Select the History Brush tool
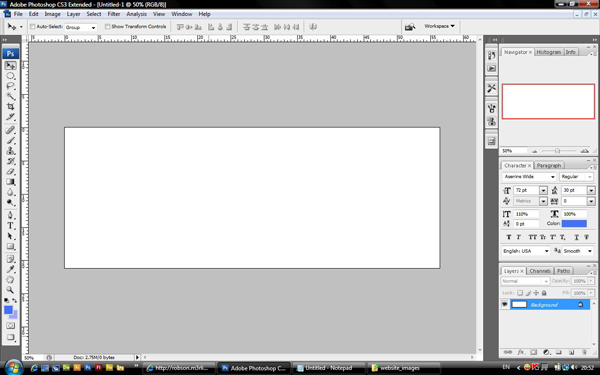600x375 pixels. 11,161
